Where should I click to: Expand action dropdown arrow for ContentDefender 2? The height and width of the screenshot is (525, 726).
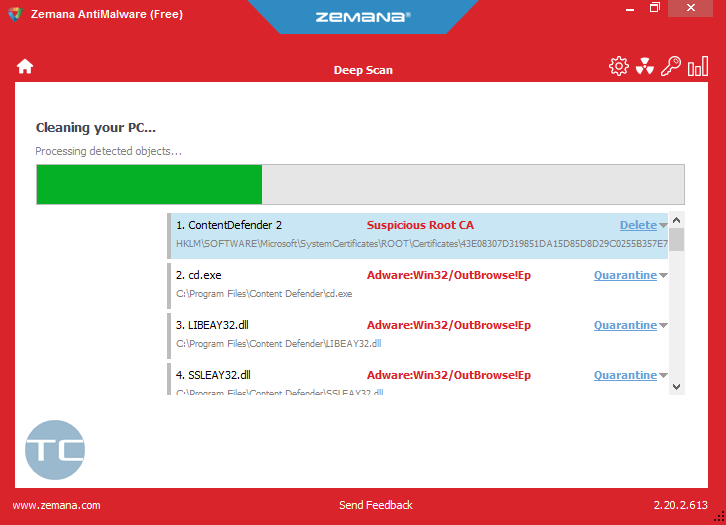click(663, 225)
